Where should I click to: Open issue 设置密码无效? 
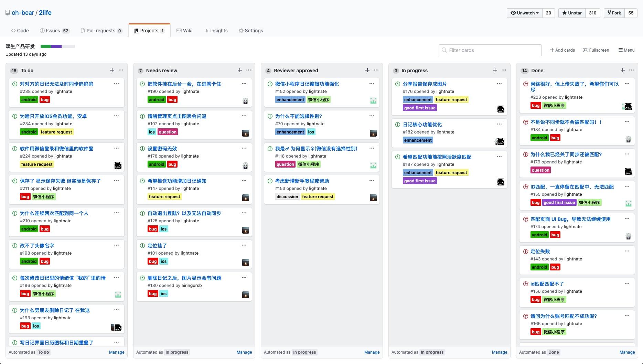162,149
